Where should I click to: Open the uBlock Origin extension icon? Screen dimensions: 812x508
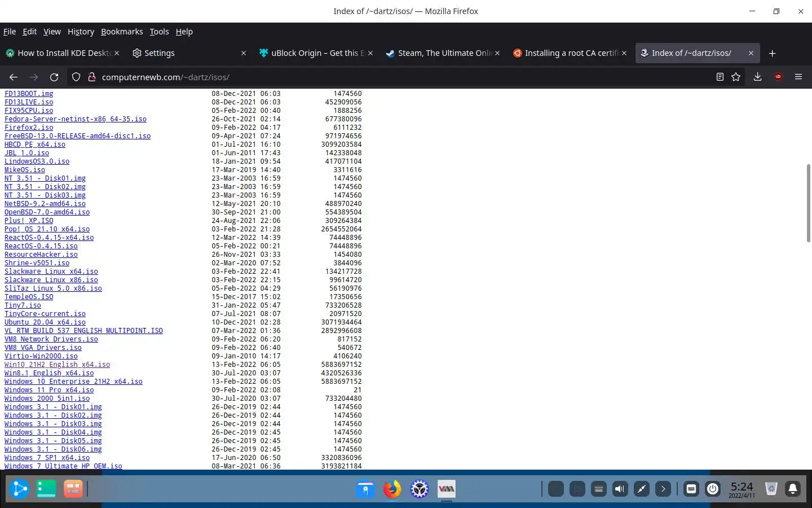[778, 77]
